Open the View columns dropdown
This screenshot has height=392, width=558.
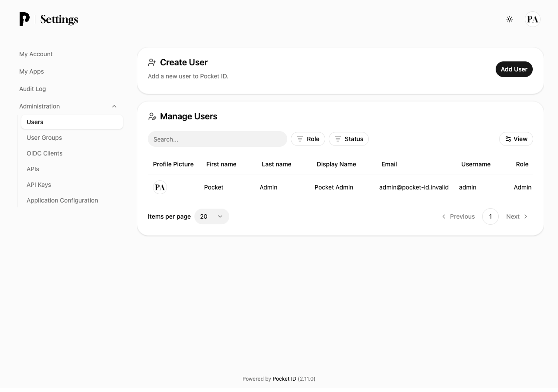point(516,139)
